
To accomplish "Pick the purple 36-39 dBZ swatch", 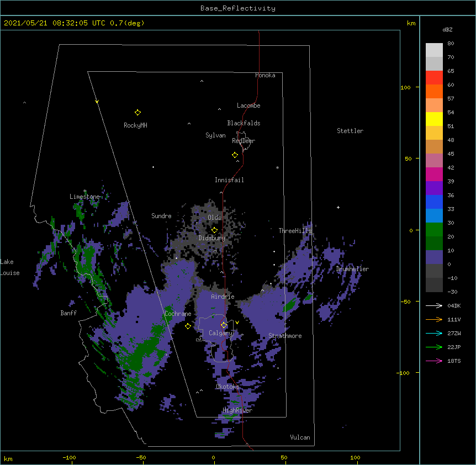I will click(x=434, y=188).
